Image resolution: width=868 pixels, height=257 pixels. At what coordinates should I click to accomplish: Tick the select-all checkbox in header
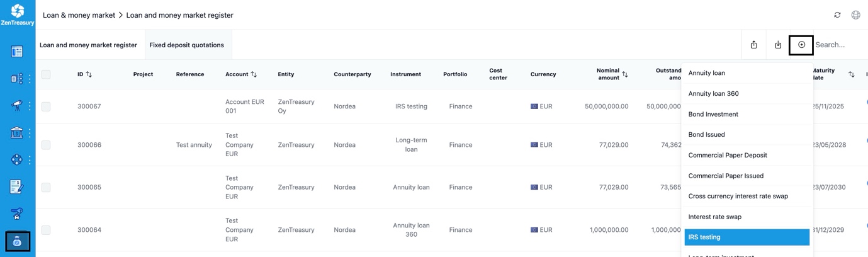46,74
